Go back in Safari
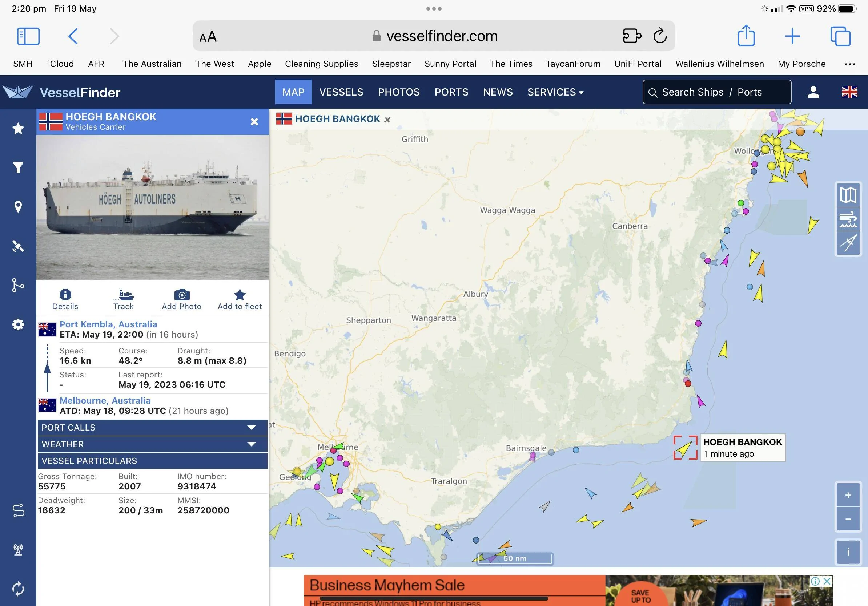Viewport: 868px width, 606px height. coord(73,36)
